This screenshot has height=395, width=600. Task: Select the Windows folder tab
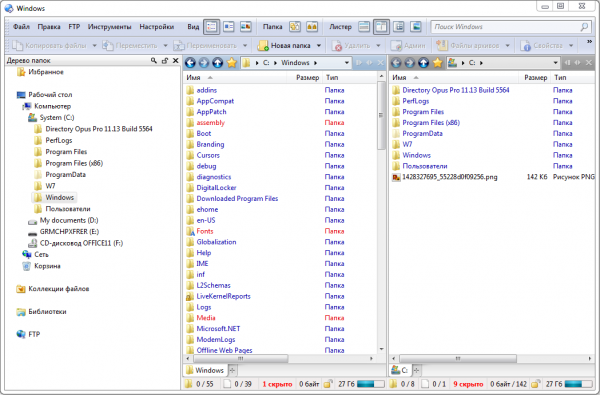205,370
